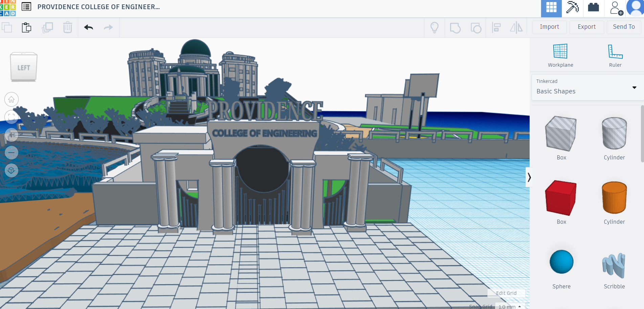Image resolution: width=644 pixels, height=309 pixels.
Task: Click the Align tool icon
Action: pyautogui.click(x=496, y=27)
